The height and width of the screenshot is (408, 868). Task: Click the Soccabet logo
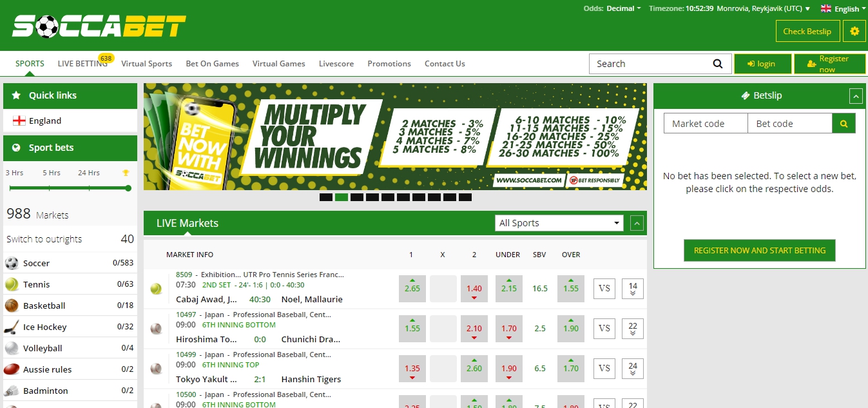point(99,26)
